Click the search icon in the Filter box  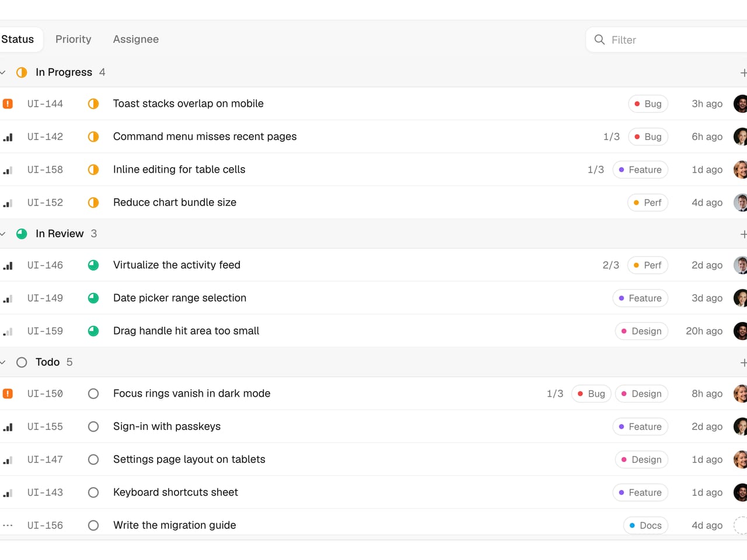point(599,40)
